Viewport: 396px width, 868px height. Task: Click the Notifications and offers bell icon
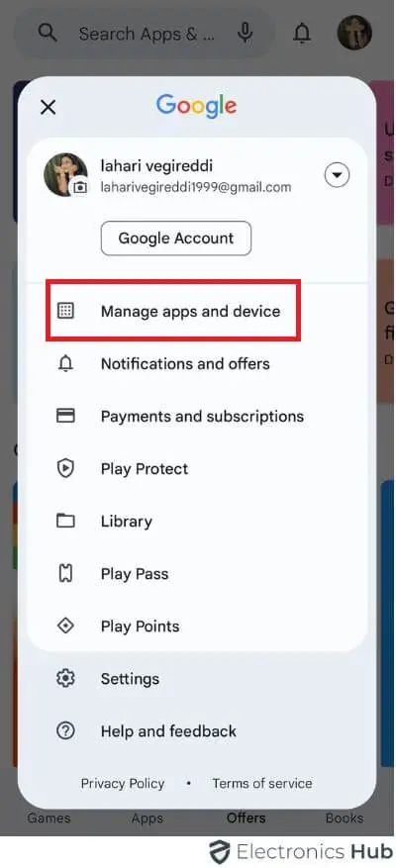[65, 363]
